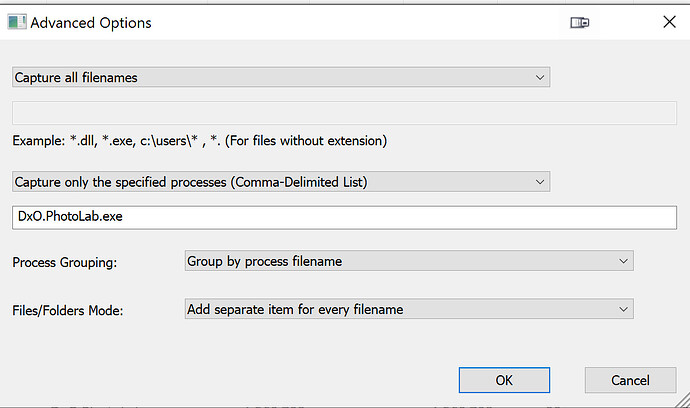
Task: Click the Files/Folders Mode combo box arrow
Action: click(623, 309)
